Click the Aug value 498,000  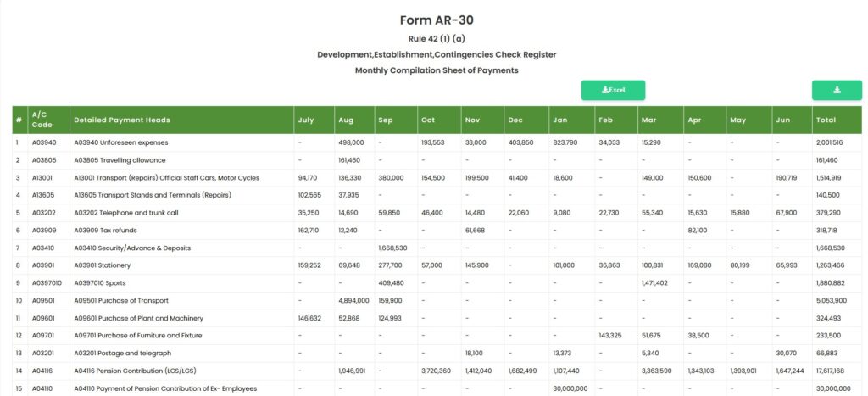click(352, 142)
